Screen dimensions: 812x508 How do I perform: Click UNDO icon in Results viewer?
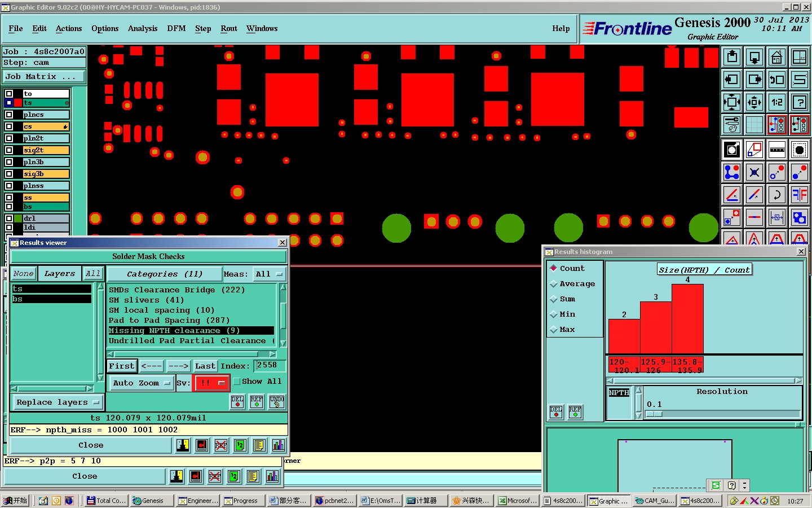point(277,401)
